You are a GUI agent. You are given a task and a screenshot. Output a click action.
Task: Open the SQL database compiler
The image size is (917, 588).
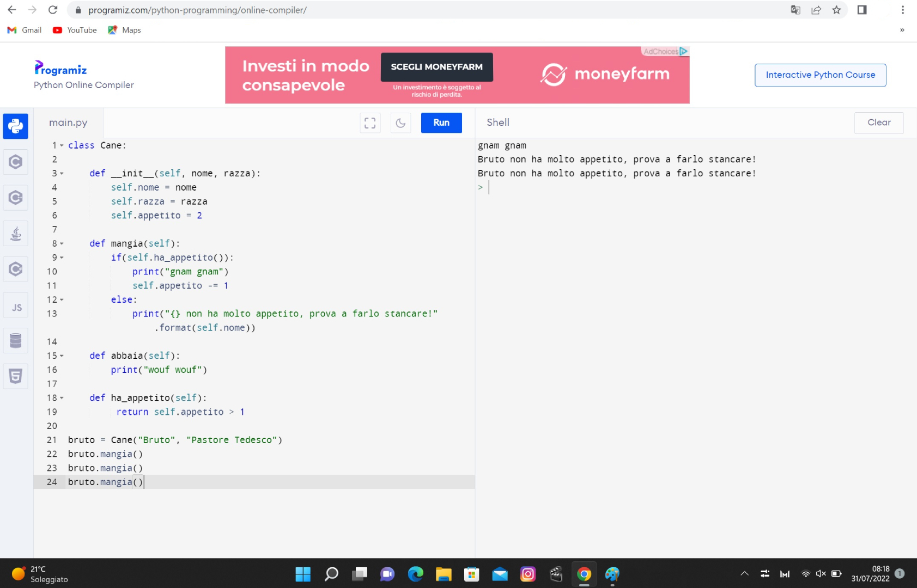coord(15,340)
